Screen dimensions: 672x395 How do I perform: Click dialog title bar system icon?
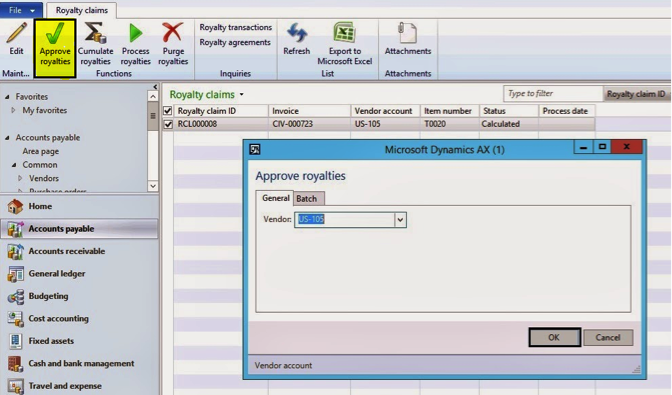pos(255,150)
